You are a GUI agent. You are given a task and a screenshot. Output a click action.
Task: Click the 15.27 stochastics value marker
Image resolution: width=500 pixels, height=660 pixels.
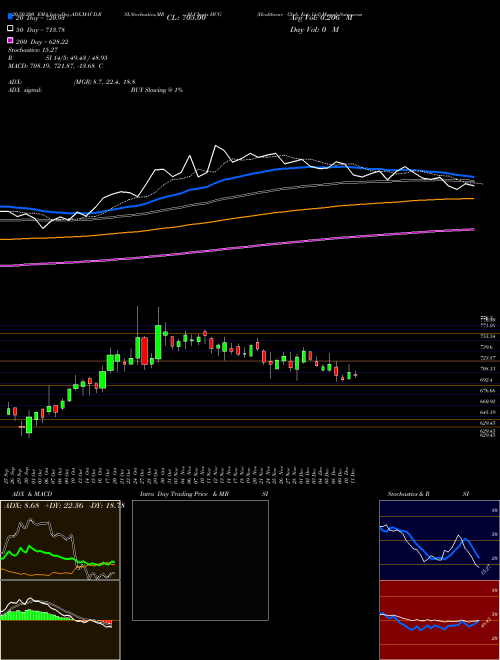486,570
